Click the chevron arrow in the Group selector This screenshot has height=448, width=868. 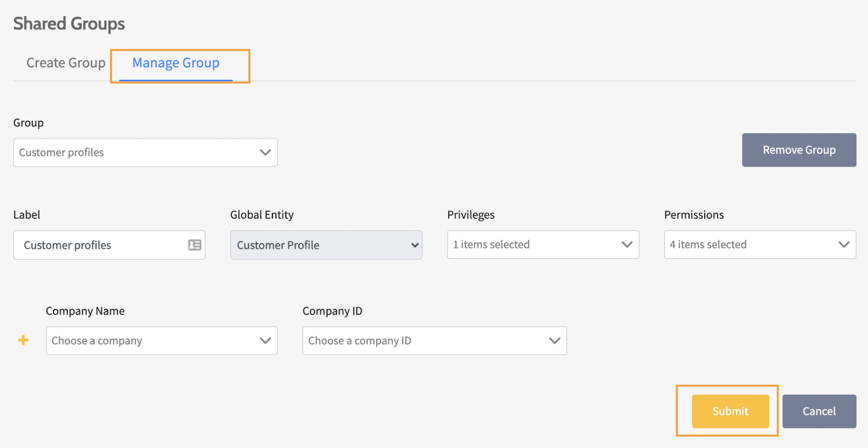click(x=265, y=152)
